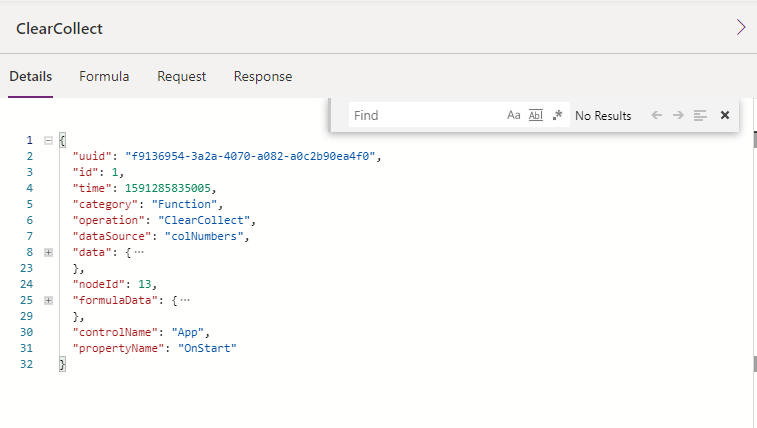Click the "ClearCollect" operation value

coord(204,220)
